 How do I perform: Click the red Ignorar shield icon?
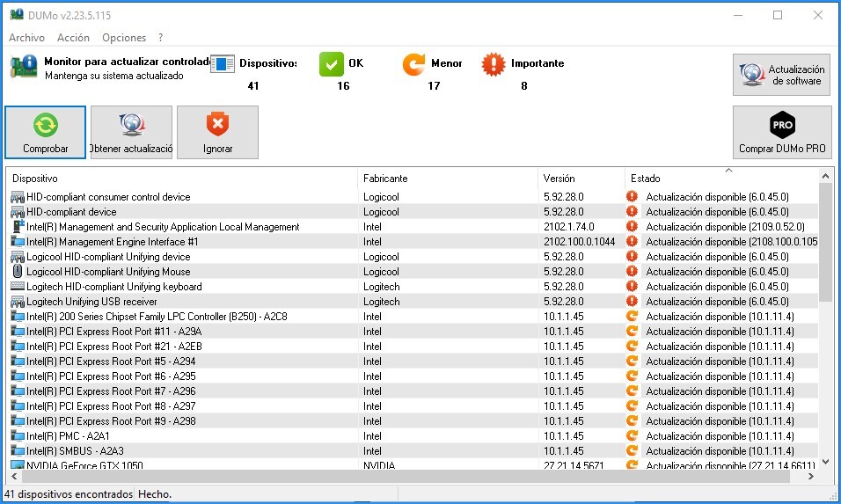(217, 126)
